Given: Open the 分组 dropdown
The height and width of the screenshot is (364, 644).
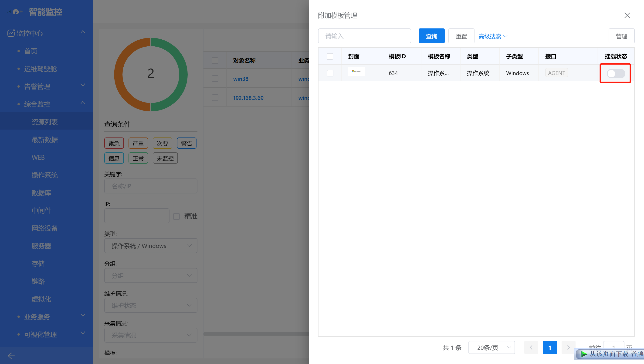Looking at the screenshot, I should pos(151,275).
